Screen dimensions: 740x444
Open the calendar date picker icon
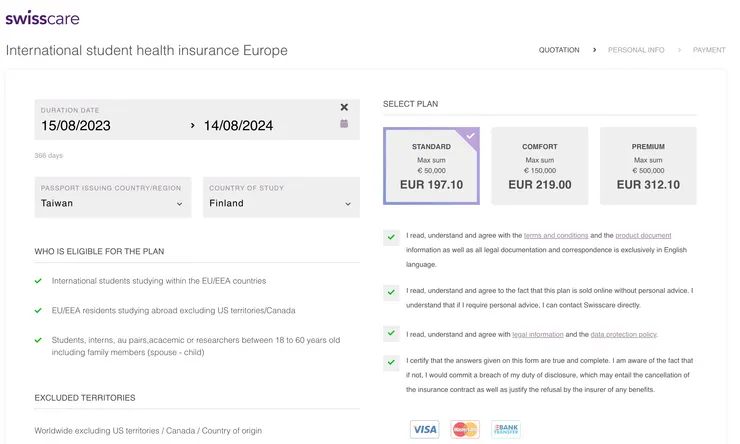click(344, 124)
